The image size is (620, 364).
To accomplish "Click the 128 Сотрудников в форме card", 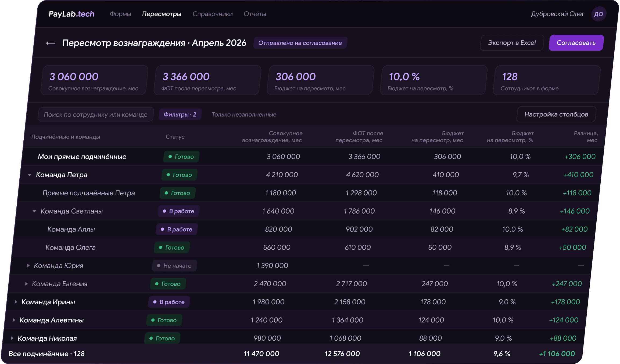I will (546, 80).
